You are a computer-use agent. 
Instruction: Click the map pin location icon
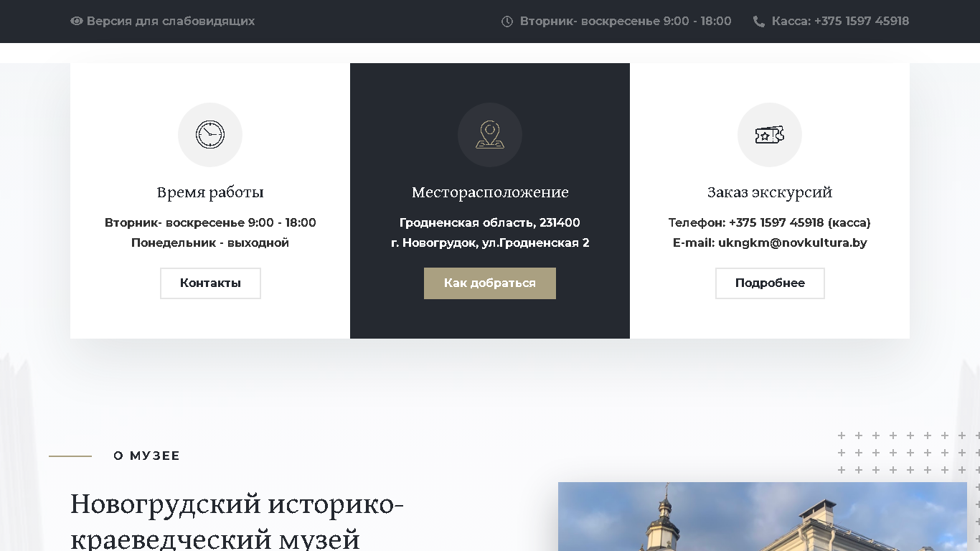click(x=490, y=135)
